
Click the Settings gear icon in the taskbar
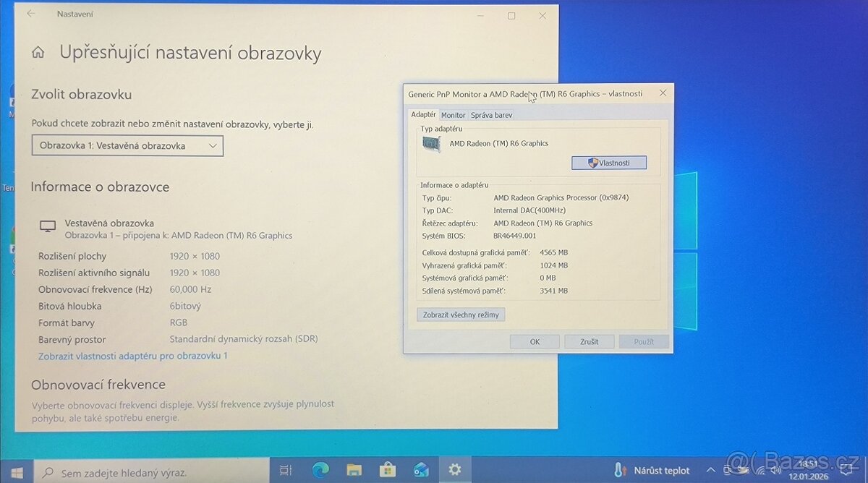pos(454,470)
